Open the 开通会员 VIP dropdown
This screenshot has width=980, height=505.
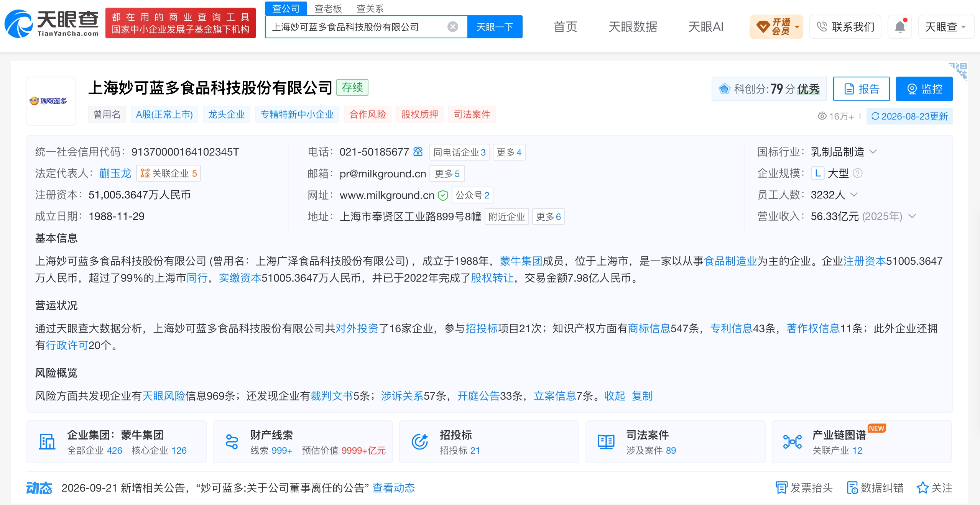(x=776, y=27)
